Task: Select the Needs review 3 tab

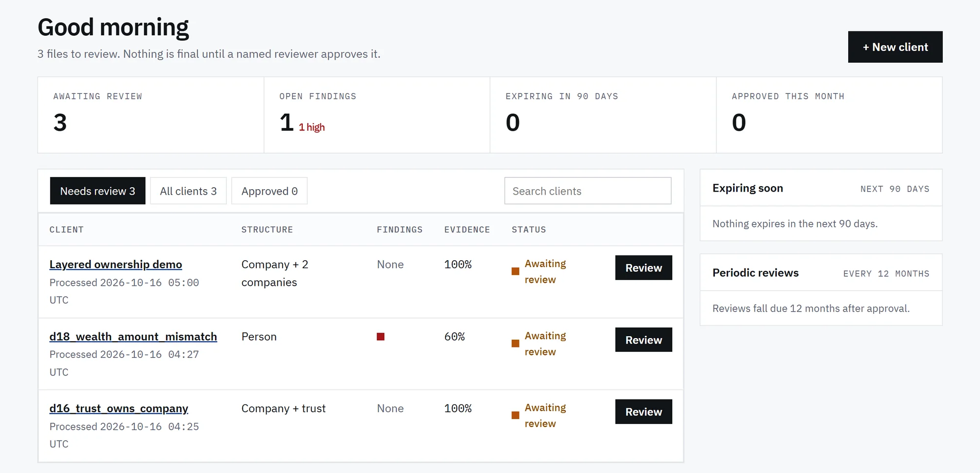Action: pos(98,191)
